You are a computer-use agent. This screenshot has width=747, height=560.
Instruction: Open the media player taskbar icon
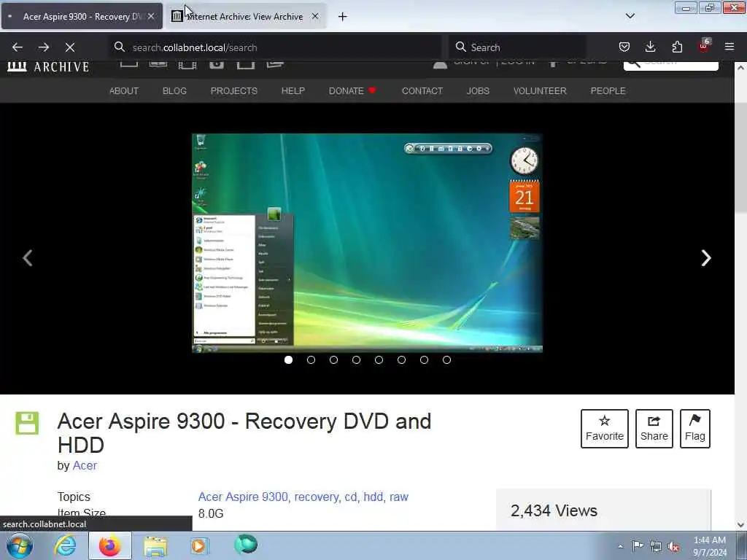[199, 545]
